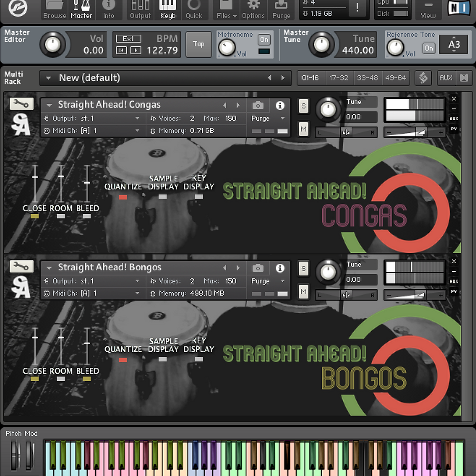Toggle the Congas SAMPLE DISPLAY button
Screen dimensions: 476x476
pyautogui.click(x=163, y=197)
